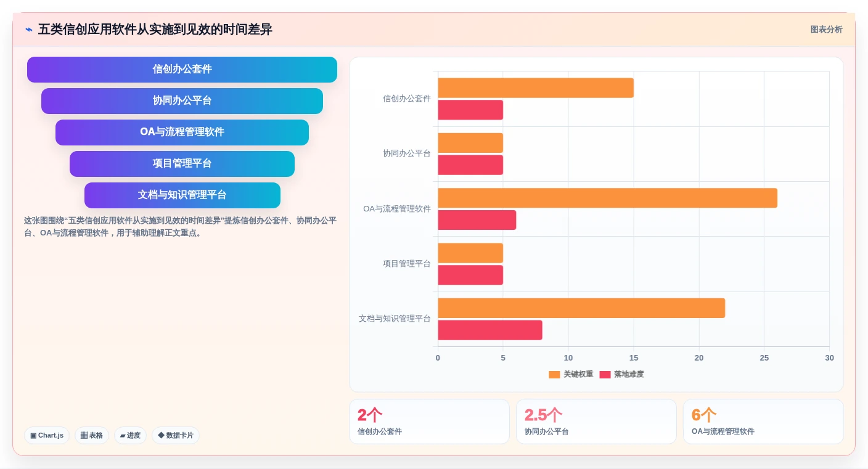Select the OA与流程管理软件 funnel bar
The width and height of the screenshot is (868, 469).
click(x=182, y=133)
